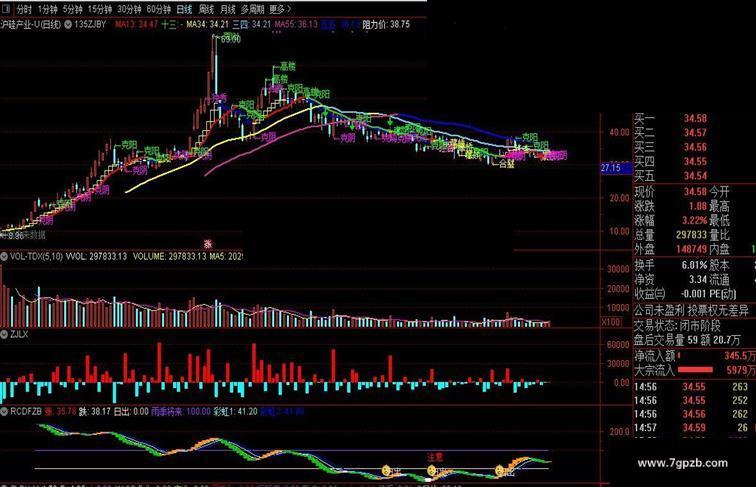Open the VOL-TDX indicator dropdown arrow
This screenshot has height=487, width=756.
[x=4, y=257]
